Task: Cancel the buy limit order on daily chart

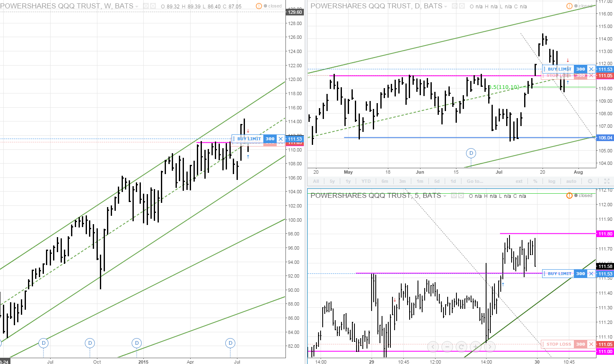Action: (591, 69)
